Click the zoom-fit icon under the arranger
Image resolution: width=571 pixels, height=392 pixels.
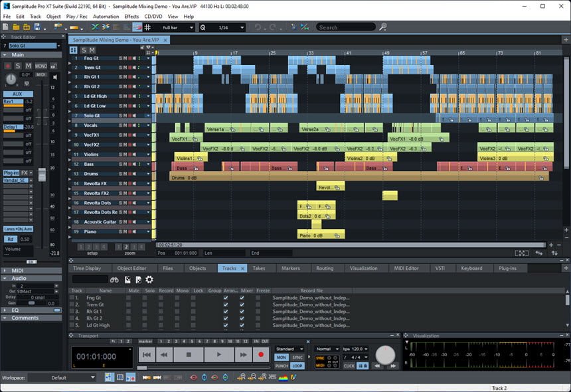521,253
